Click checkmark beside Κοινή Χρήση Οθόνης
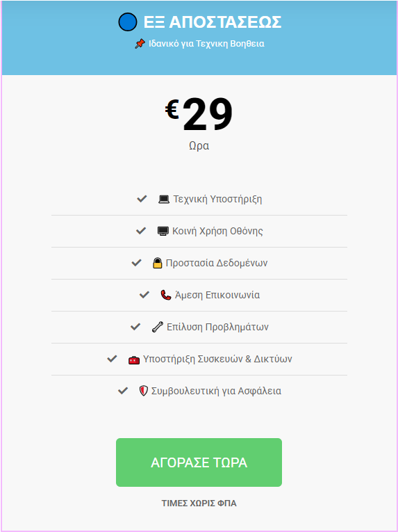This screenshot has width=398, height=532. [141, 231]
